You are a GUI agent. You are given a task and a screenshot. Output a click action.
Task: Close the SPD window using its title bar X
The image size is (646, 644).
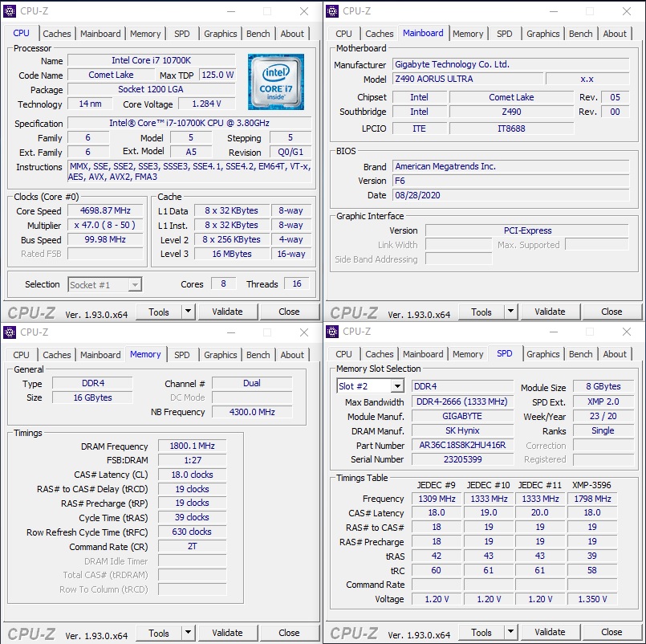(627, 332)
